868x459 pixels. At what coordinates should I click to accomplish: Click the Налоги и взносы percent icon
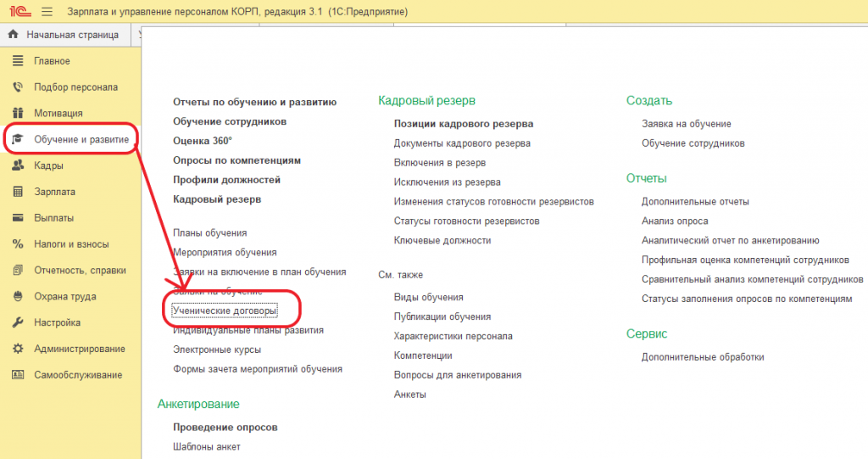click(x=18, y=243)
